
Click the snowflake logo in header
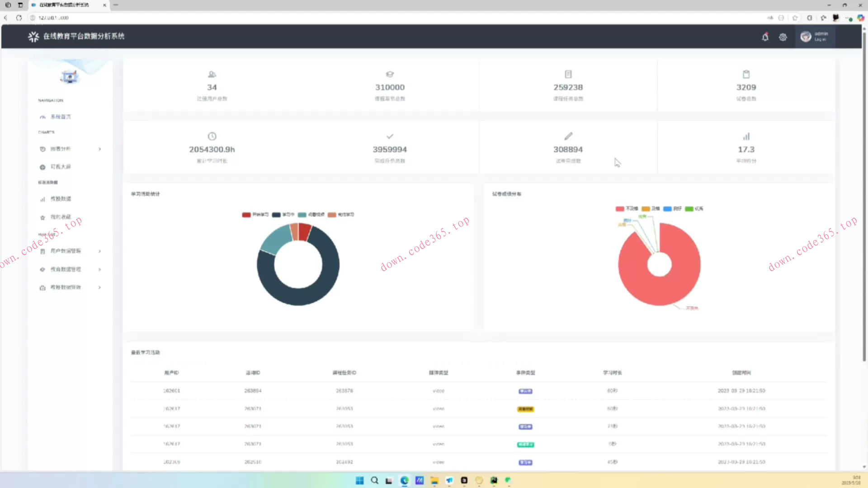33,37
